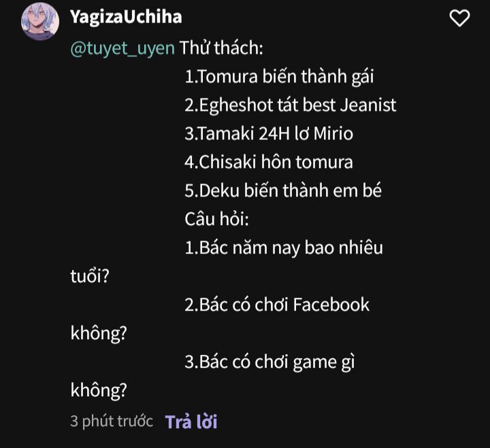Select line "2.Egheshot tát best Jeanist"

tap(291, 105)
